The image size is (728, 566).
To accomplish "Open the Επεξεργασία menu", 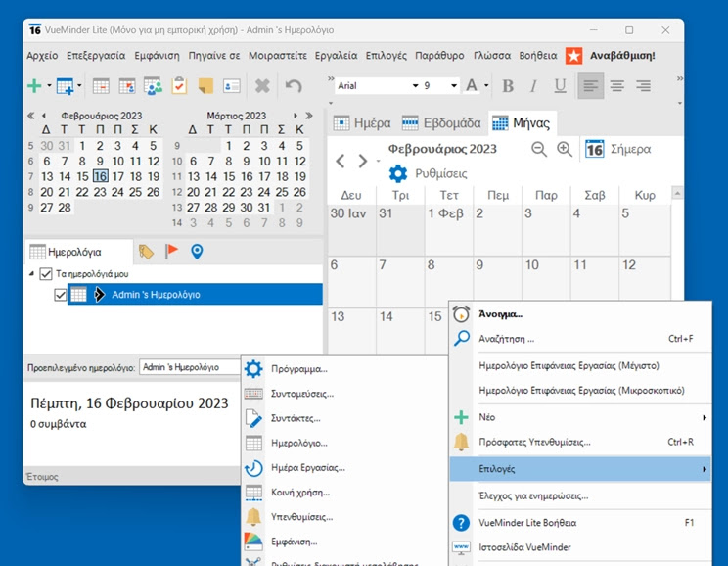I will pos(96,56).
